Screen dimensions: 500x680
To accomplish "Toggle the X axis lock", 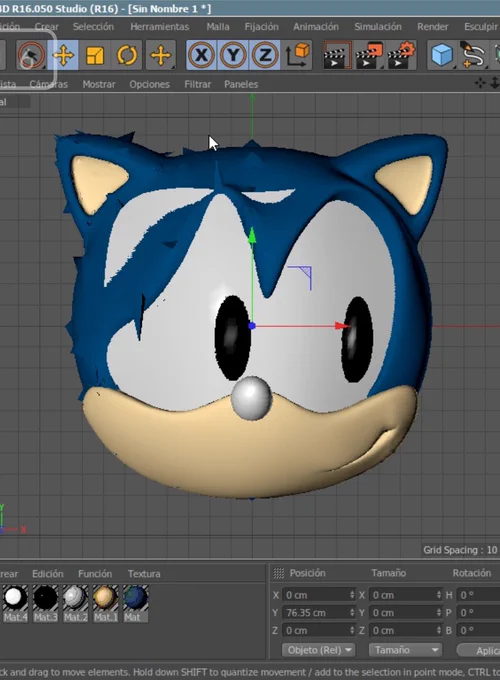I will click(201, 55).
